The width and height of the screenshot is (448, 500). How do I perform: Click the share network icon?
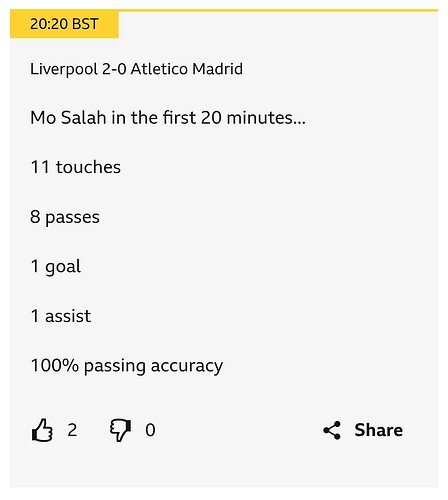332,430
